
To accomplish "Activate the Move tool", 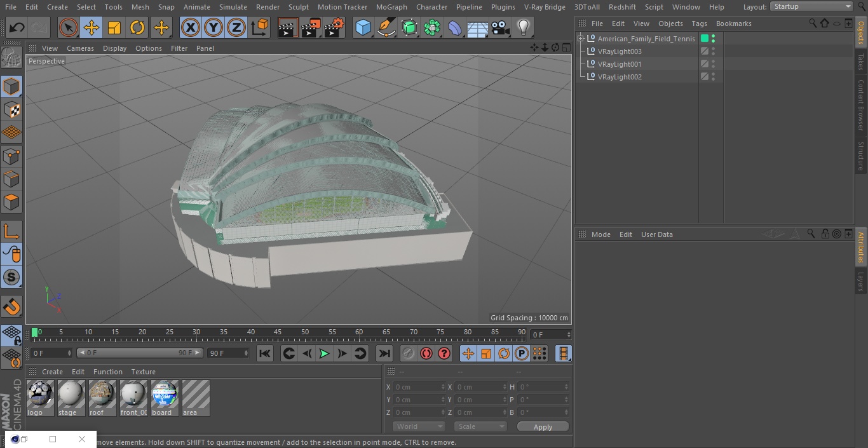I will click(x=92, y=28).
